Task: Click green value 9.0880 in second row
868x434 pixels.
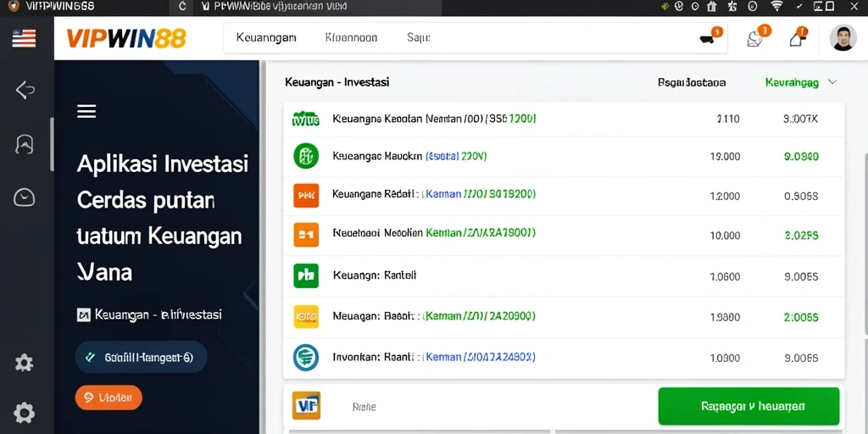Action: tap(801, 157)
